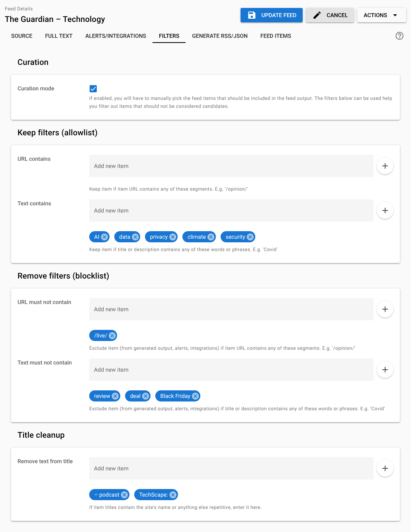Screen dimensions: 411x532
Task: Uncheck the Curation mode checkbox
Action: point(93,89)
